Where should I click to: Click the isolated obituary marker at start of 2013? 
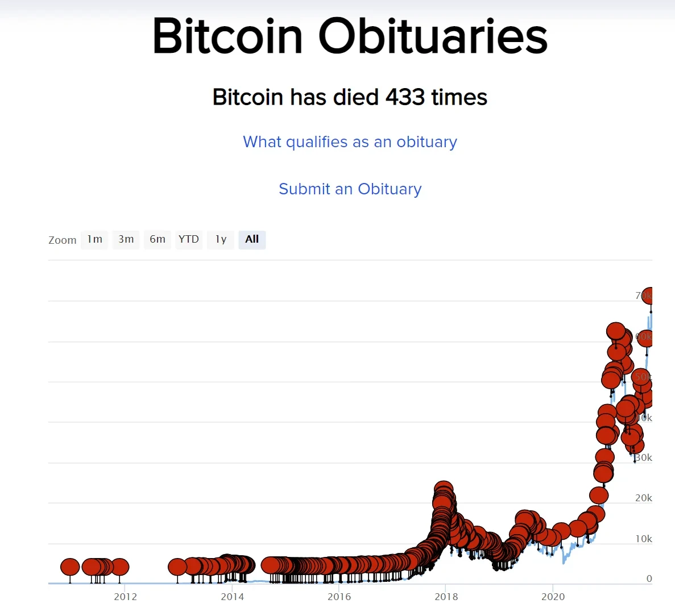(x=177, y=567)
